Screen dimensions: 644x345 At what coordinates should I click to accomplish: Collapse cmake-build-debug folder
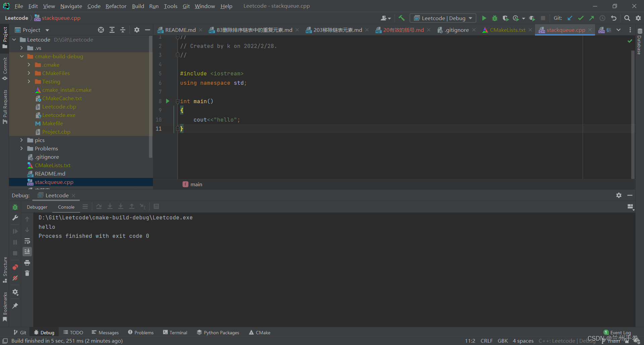pyautogui.click(x=22, y=56)
